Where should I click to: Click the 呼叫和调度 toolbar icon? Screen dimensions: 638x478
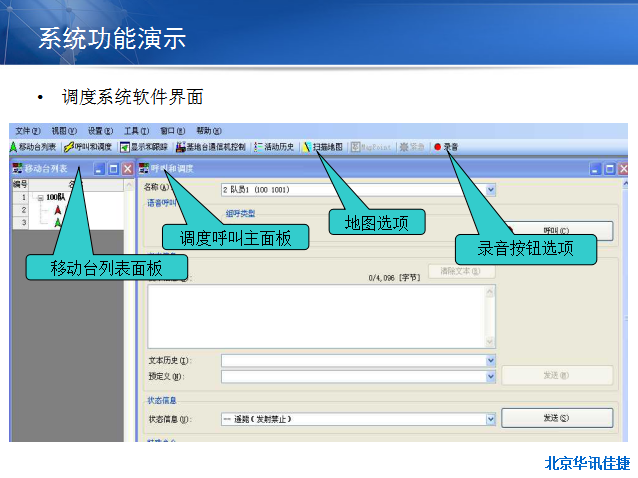pyautogui.click(x=89, y=147)
